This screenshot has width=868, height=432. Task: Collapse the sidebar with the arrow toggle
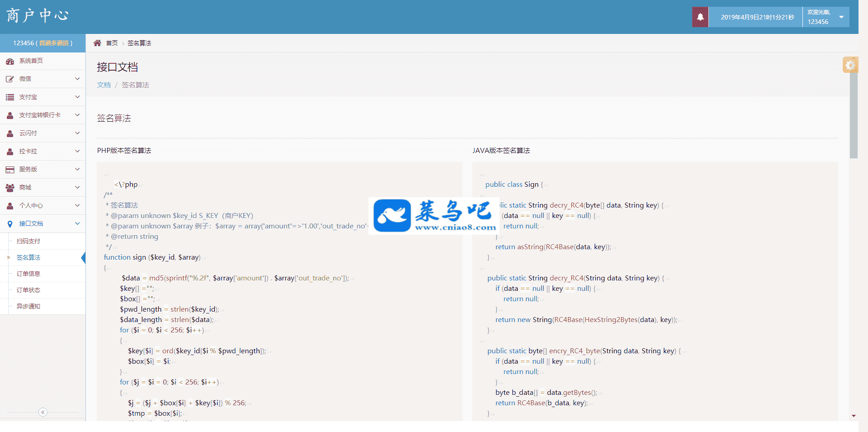tap(43, 412)
